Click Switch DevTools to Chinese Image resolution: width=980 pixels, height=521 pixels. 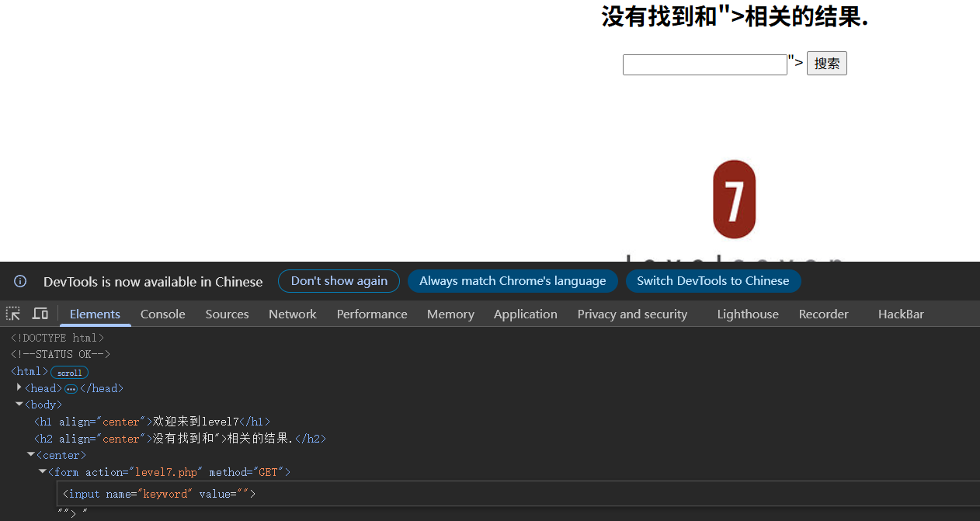pos(713,281)
